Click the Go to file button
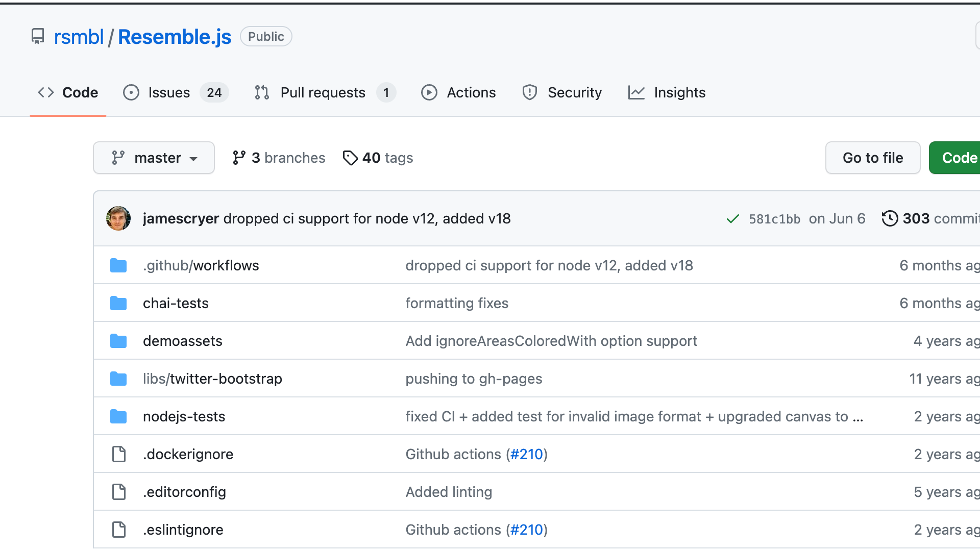Screen dimensions: 980x551 pyautogui.click(x=873, y=158)
